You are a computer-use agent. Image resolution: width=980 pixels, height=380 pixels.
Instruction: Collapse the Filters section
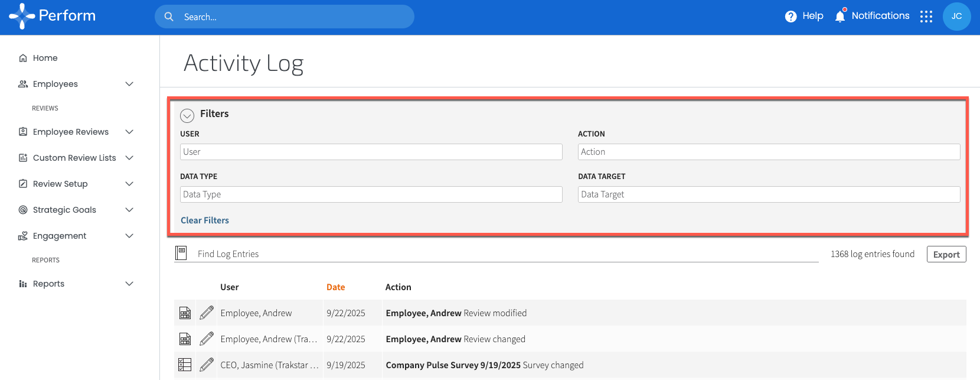point(187,115)
